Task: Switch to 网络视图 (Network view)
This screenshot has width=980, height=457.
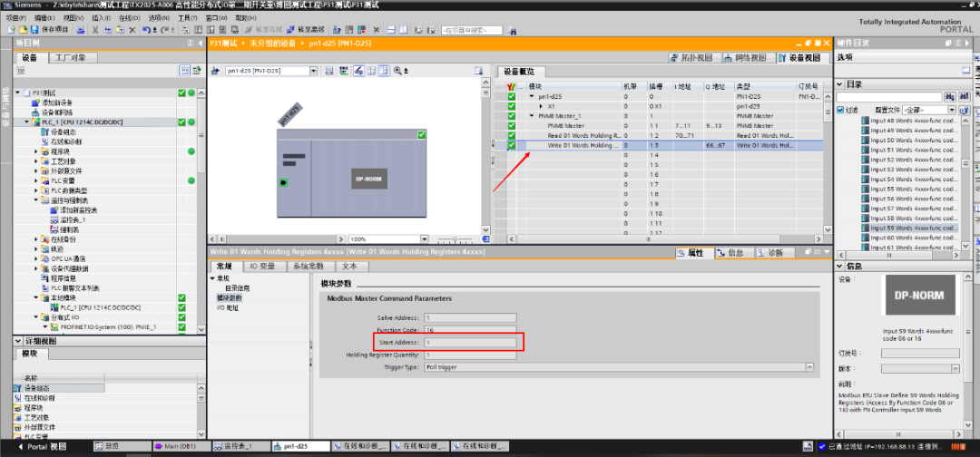Action: click(749, 57)
